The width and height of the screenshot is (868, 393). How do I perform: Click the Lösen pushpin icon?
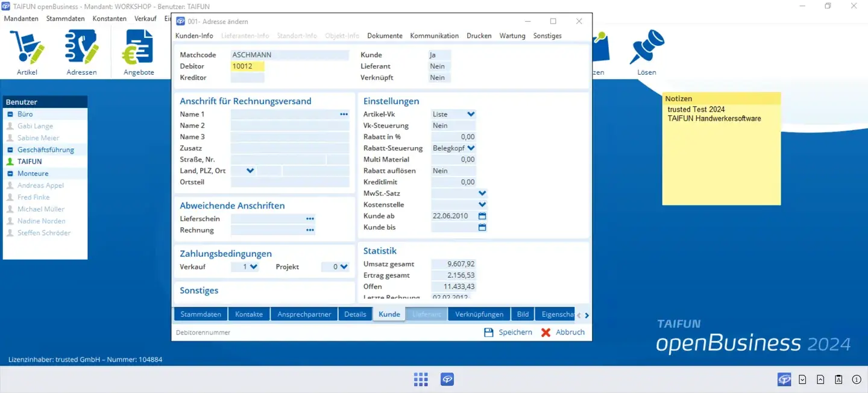tap(647, 47)
